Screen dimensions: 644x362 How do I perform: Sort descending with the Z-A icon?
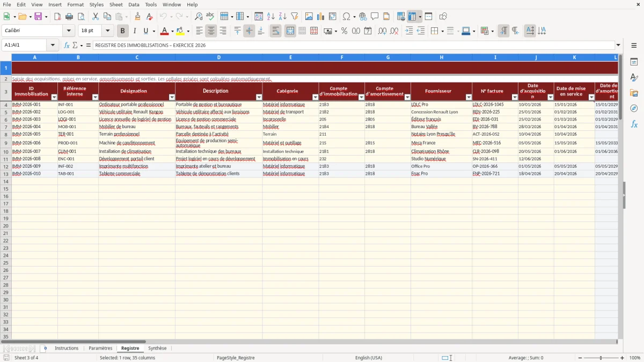(282, 17)
